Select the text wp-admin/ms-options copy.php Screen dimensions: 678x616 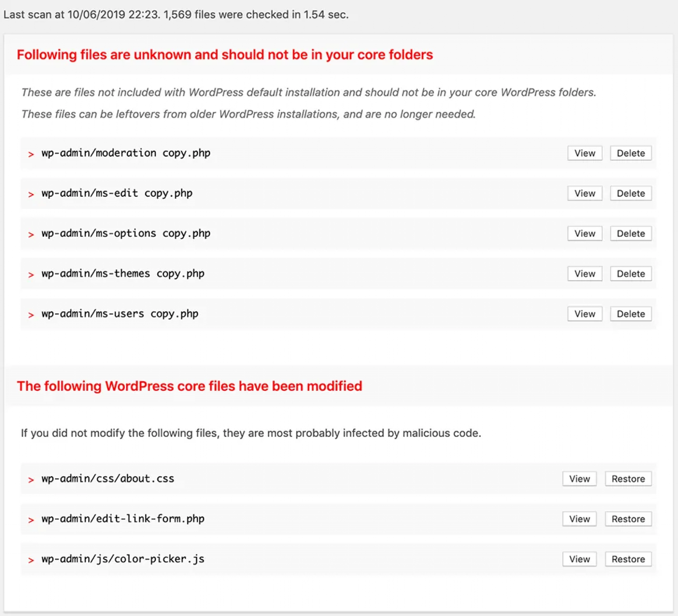(126, 233)
